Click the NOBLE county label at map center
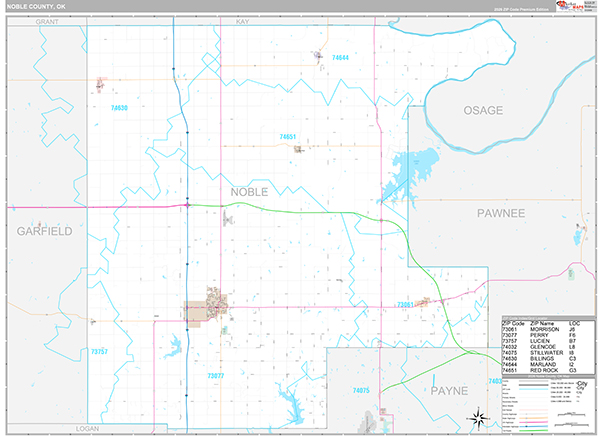The image size is (600, 436). point(249,192)
